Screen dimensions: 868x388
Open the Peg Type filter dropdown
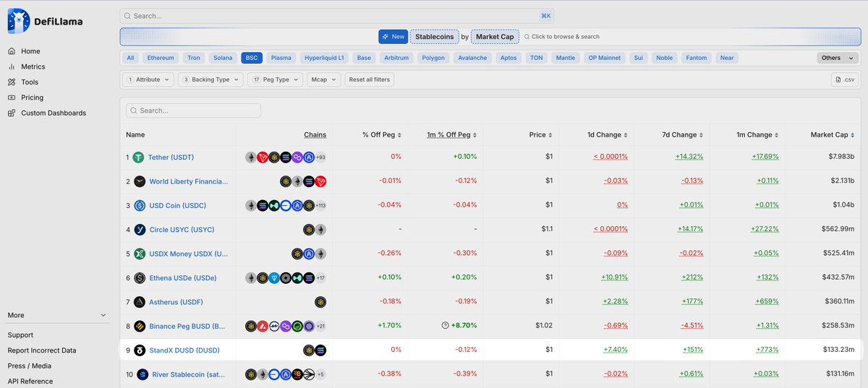[276, 79]
